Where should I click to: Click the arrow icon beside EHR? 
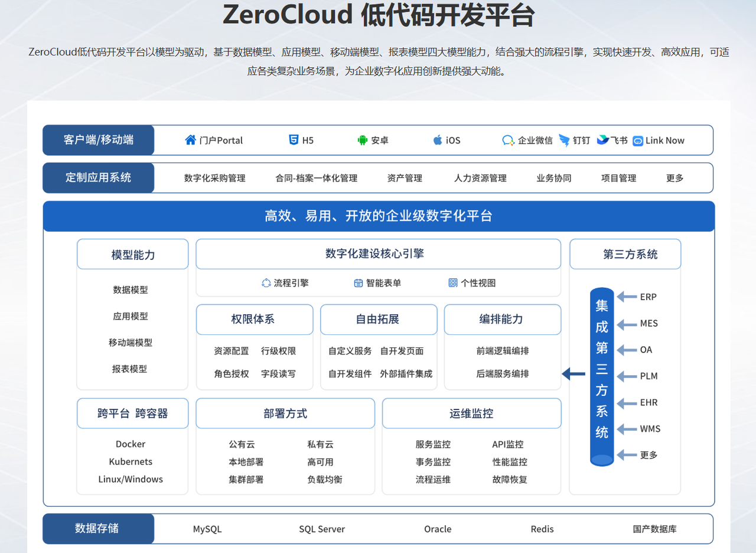[626, 402]
